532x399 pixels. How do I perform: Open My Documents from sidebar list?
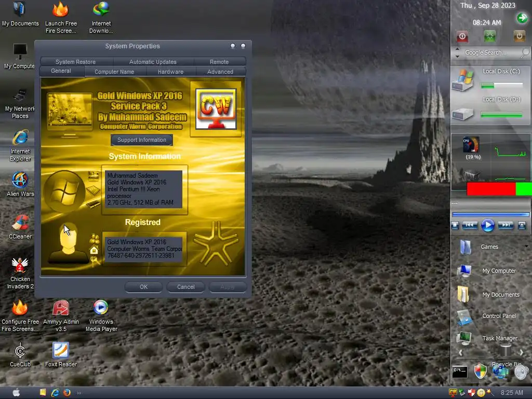click(488, 295)
